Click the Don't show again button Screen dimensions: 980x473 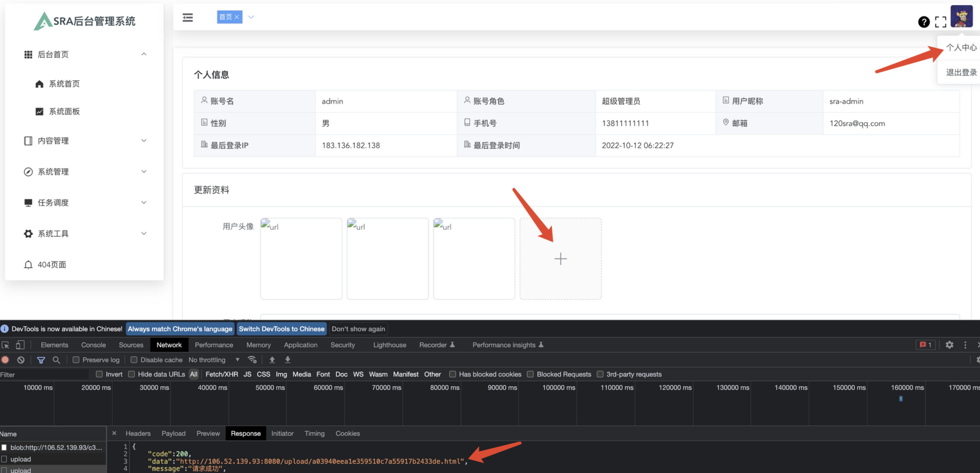(358, 329)
